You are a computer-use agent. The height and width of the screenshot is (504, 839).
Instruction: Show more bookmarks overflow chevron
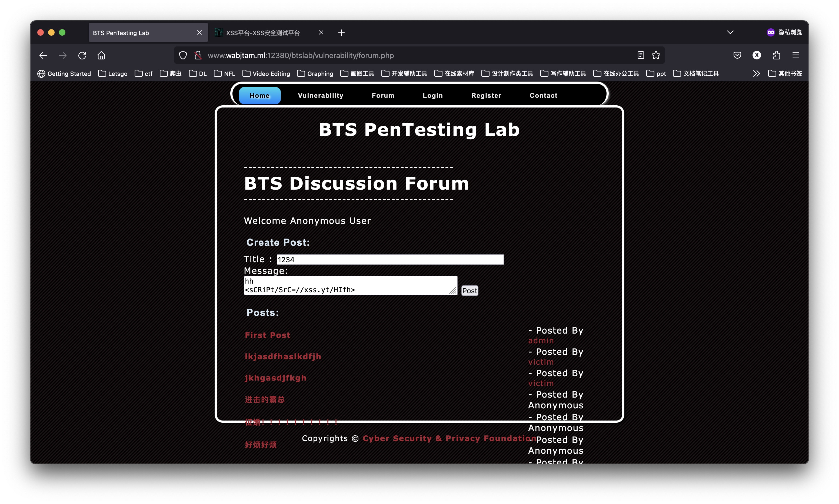pyautogui.click(x=756, y=74)
